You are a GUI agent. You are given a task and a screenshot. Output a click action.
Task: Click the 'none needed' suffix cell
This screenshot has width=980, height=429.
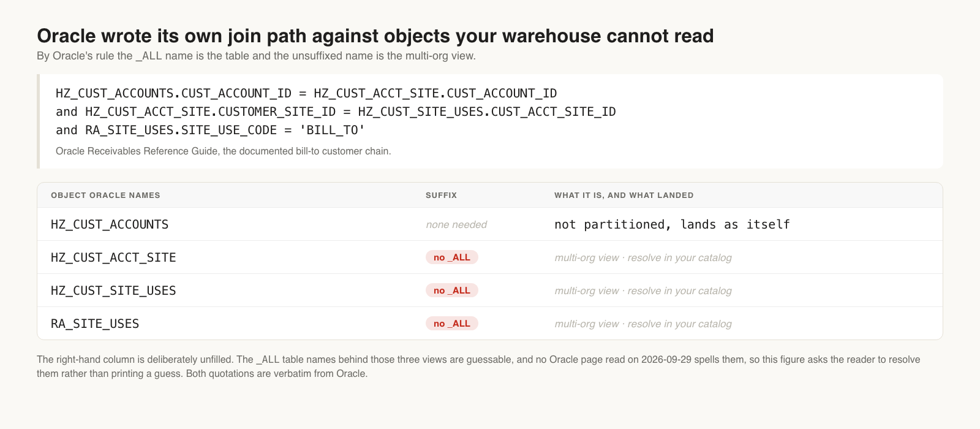[456, 224]
